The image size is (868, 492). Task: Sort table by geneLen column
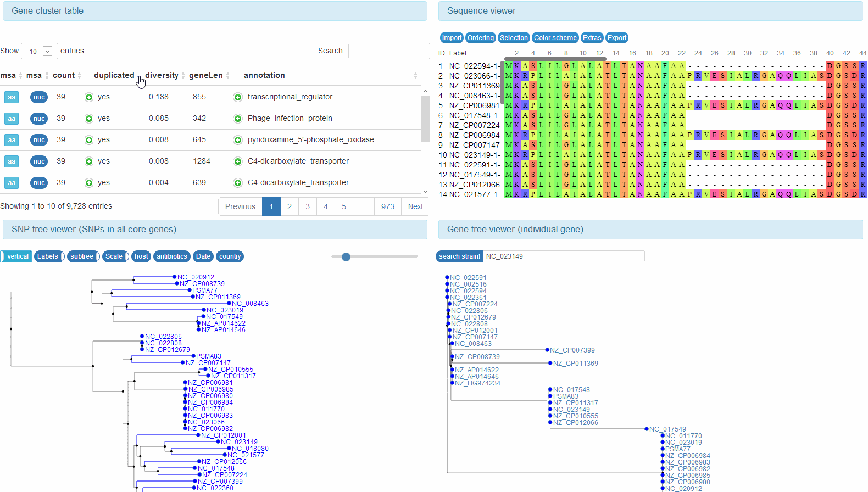coord(209,76)
